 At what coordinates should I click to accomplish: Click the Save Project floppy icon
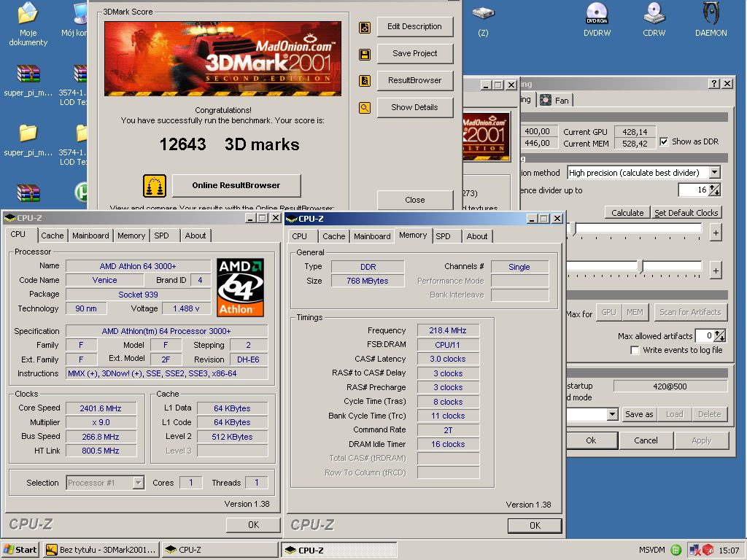[365, 54]
